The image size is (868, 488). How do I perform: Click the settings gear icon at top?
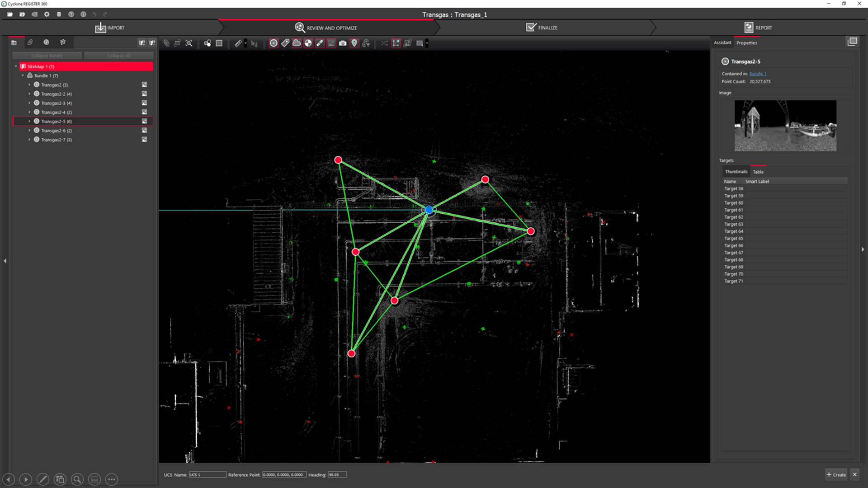[47, 14]
